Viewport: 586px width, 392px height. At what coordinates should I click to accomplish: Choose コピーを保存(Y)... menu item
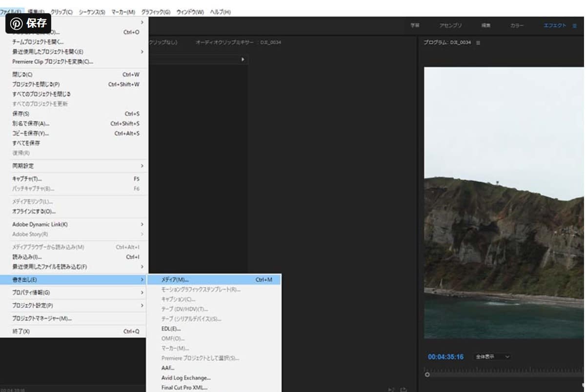coord(74,133)
